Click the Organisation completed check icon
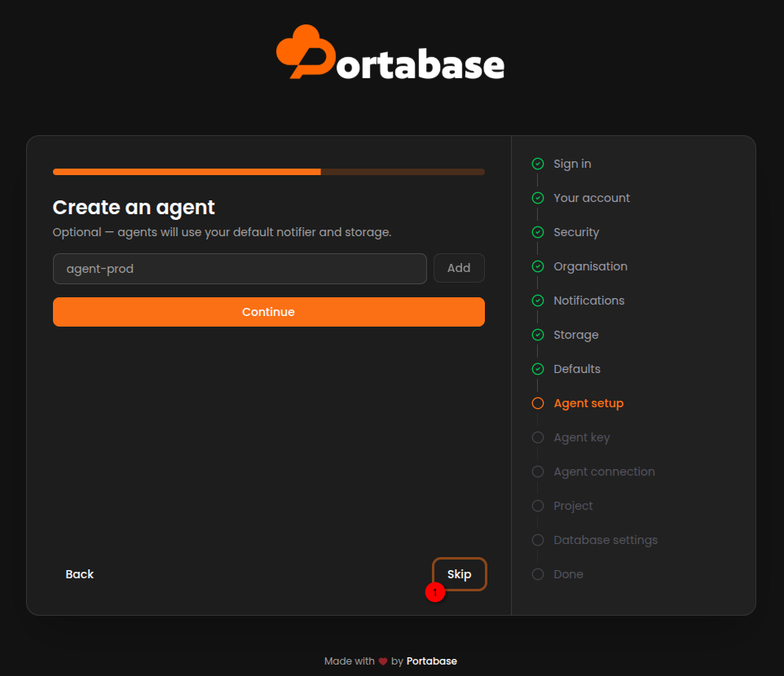 tap(538, 266)
